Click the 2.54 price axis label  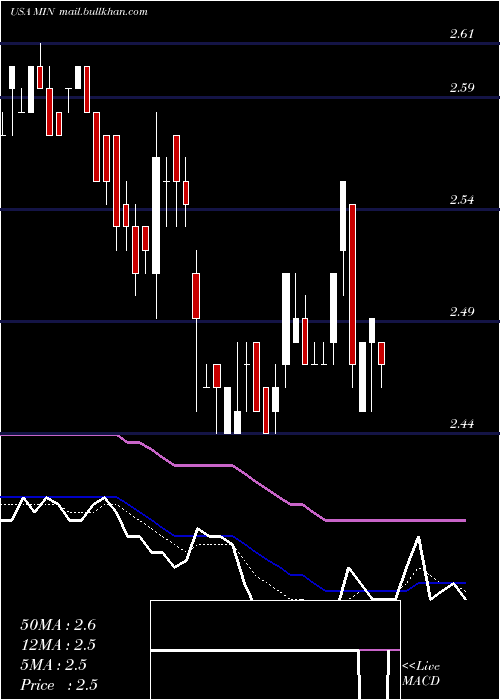coord(462,200)
